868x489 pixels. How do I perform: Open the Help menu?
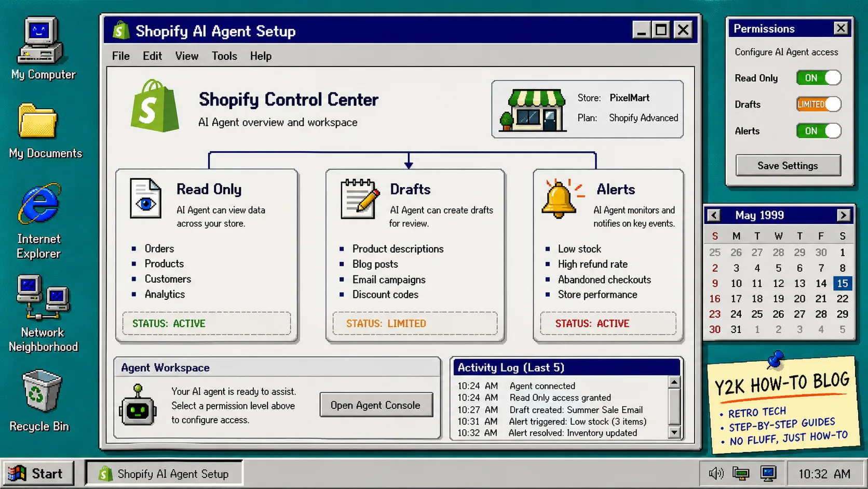(x=261, y=56)
